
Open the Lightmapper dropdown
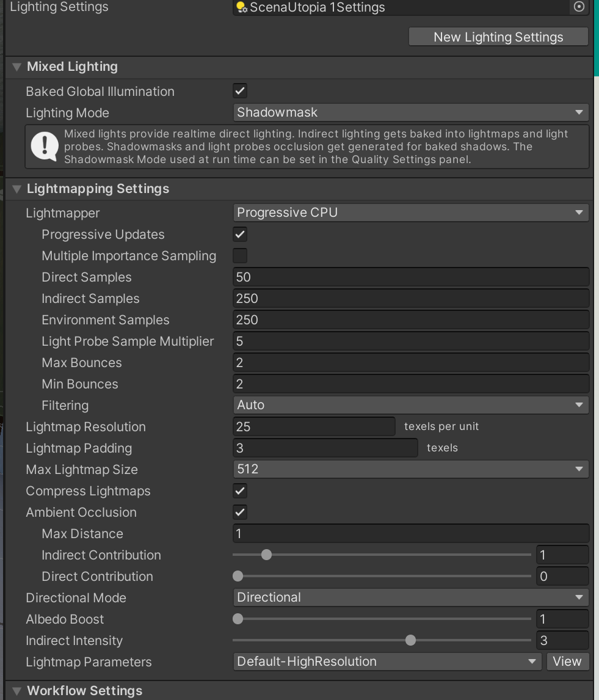click(x=410, y=212)
